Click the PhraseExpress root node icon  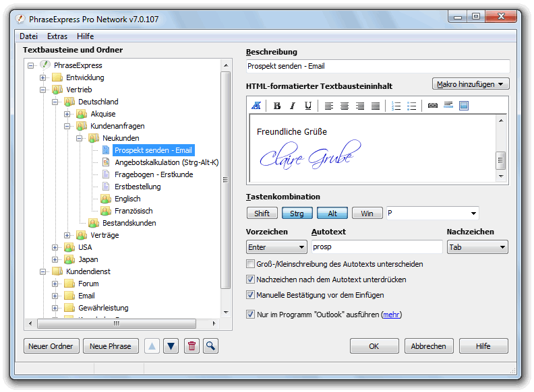pos(45,65)
